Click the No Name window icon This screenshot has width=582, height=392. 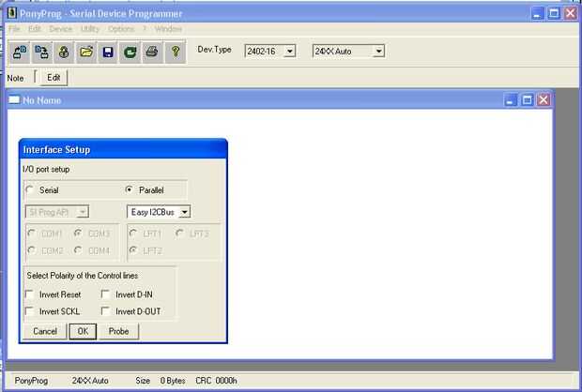[x=14, y=99]
